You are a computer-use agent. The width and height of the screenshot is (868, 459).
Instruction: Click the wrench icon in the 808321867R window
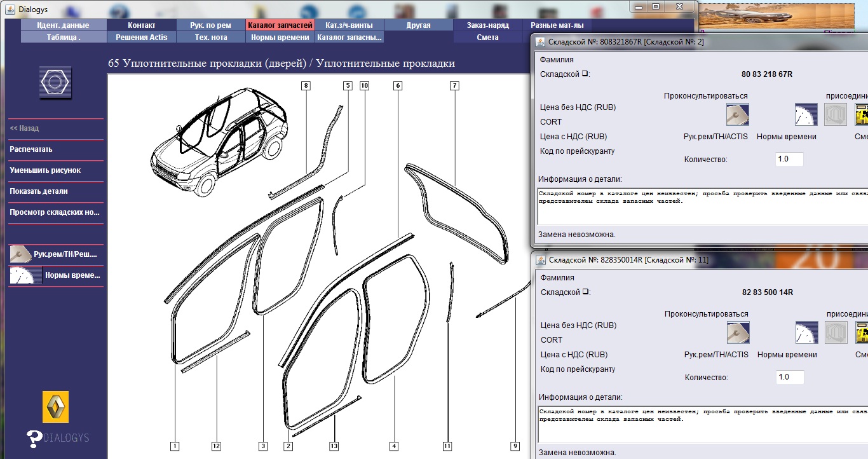(x=737, y=114)
